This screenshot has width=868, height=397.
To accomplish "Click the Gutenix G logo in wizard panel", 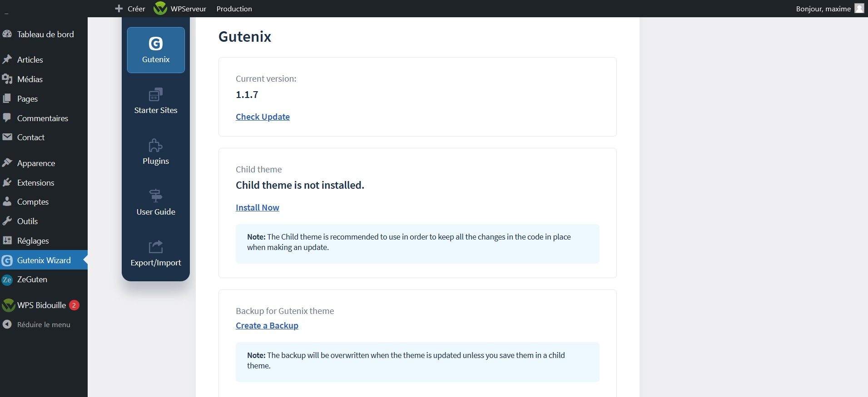I will click(x=156, y=44).
